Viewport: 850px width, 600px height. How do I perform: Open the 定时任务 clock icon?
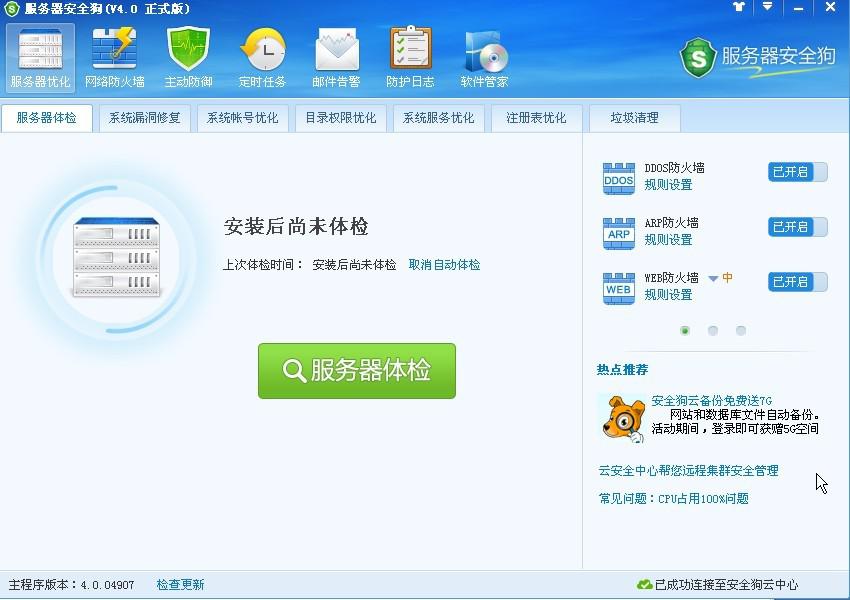(x=262, y=57)
